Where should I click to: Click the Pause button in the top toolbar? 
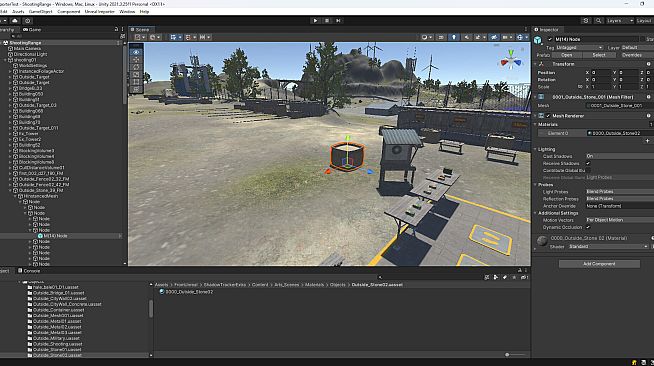327,20
